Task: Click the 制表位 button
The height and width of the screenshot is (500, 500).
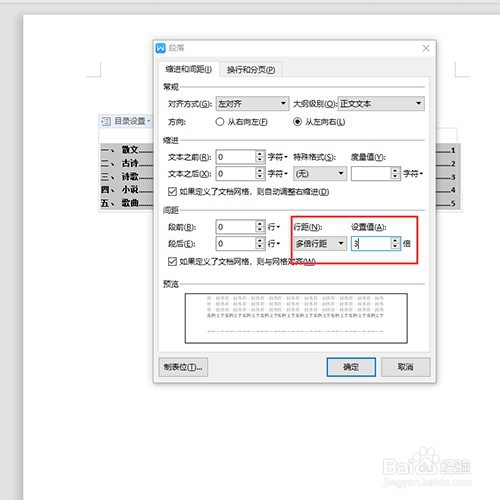Action: [x=183, y=367]
